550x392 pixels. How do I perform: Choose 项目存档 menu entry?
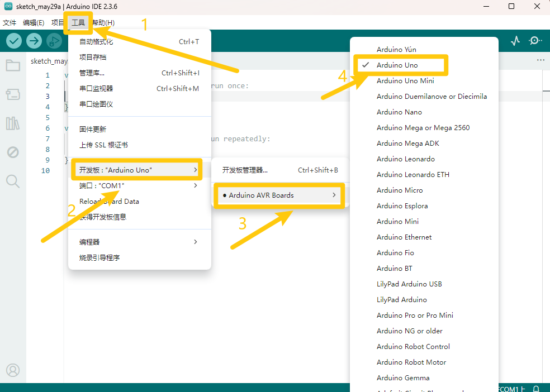[140, 57]
